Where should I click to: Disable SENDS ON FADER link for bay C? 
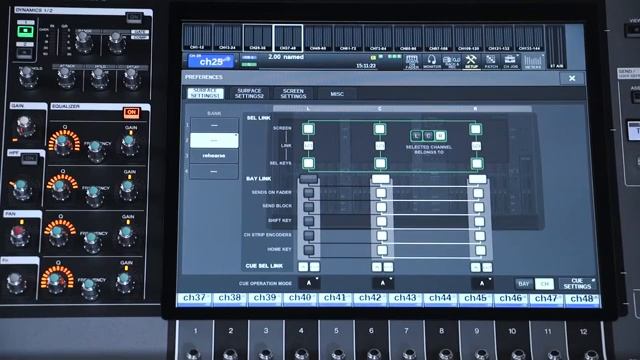coord(381,193)
